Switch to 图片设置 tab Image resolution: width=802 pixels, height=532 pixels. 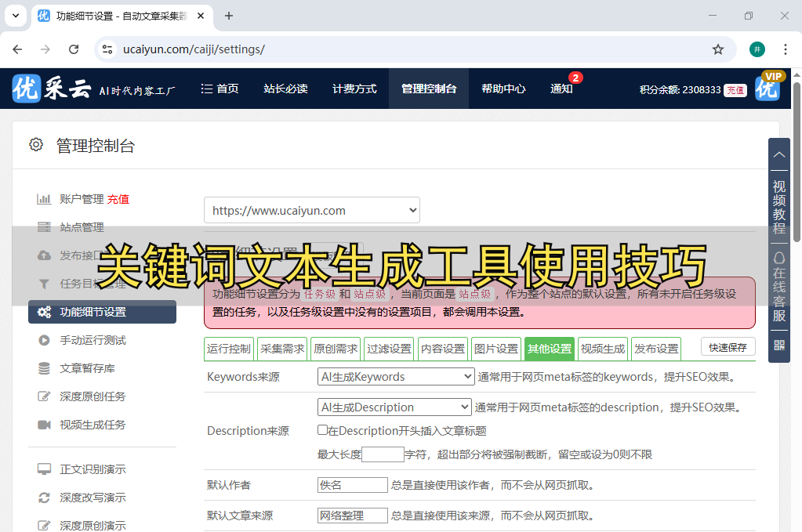tap(496, 349)
